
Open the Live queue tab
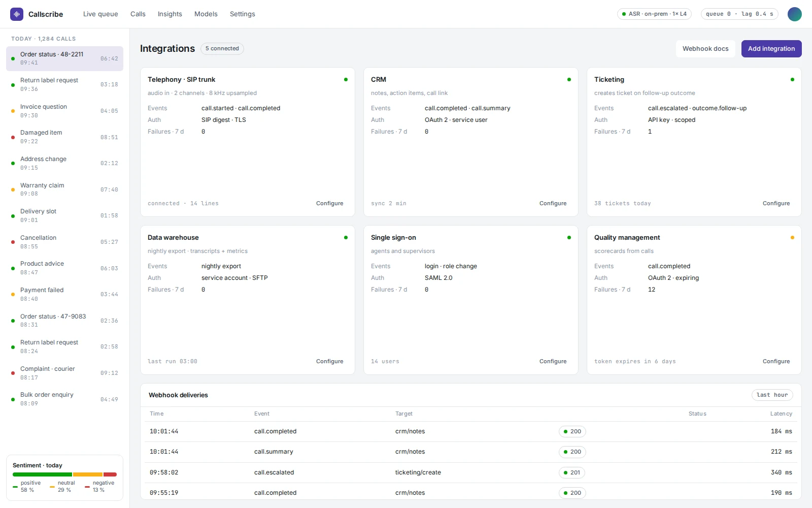click(100, 14)
